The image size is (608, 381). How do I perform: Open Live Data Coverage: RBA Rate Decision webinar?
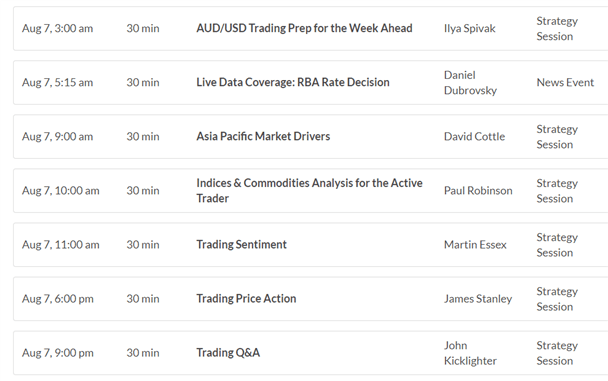point(293,82)
